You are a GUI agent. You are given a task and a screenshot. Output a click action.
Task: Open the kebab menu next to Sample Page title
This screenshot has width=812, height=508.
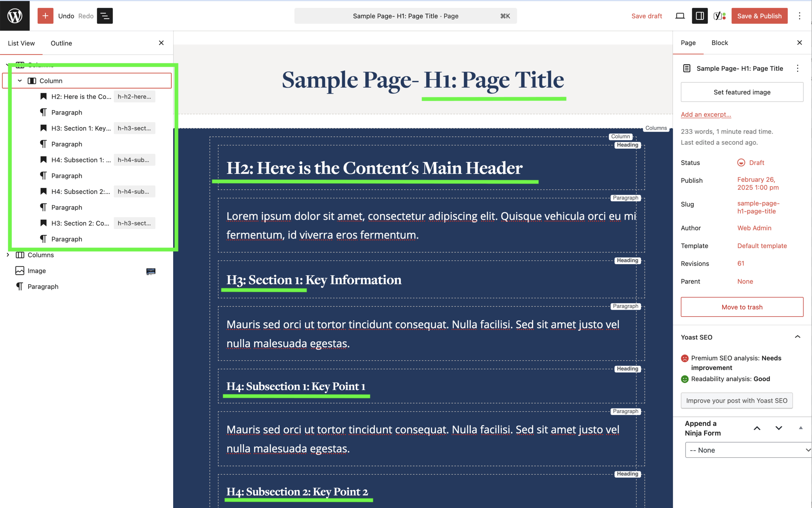pyautogui.click(x=797, y=68)
